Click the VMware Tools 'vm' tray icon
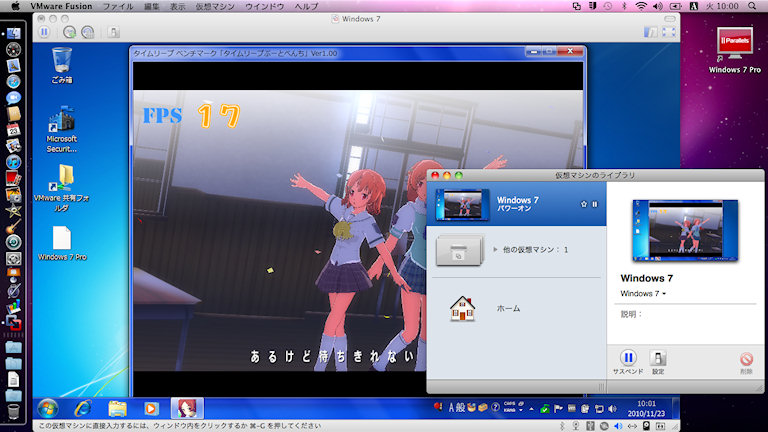The height and width of the screenshot is (432, 768). pos(572,408)
